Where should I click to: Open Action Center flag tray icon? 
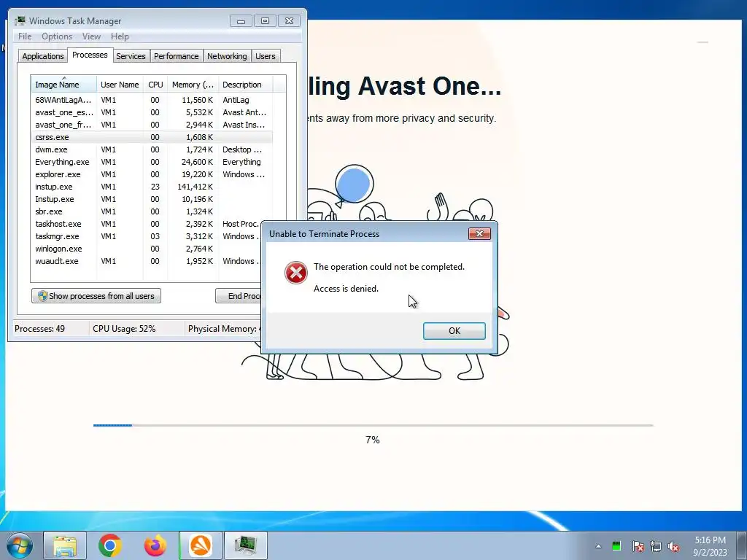tap(638, 546)
